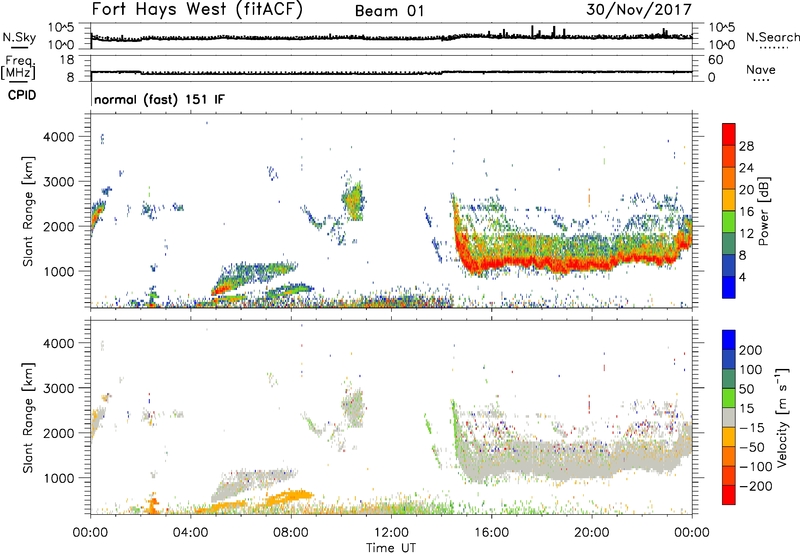The image size is (800, 554).
Task: Click the '12:00' time tick label
Action: (x=391, y=533)
